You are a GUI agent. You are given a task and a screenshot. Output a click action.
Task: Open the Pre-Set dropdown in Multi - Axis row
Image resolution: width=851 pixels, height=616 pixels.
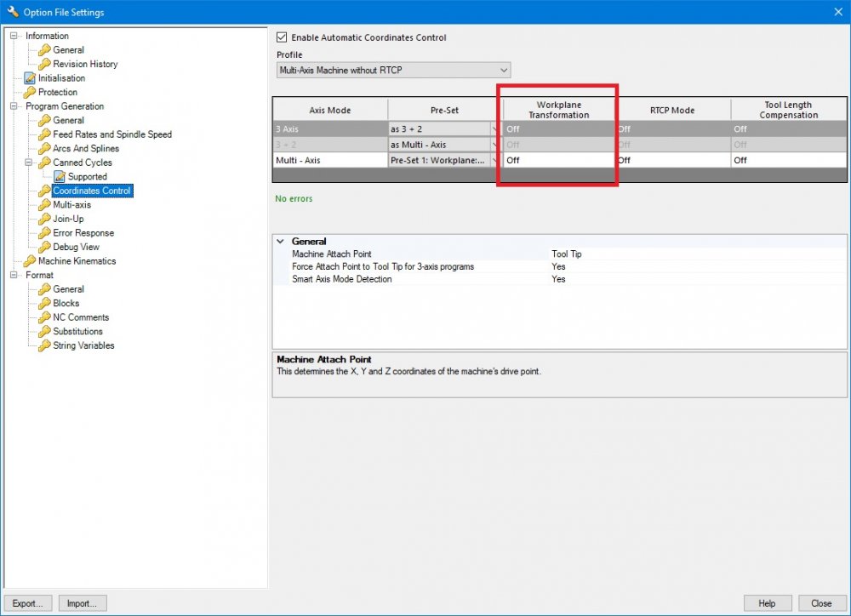(x=495, y=160)
